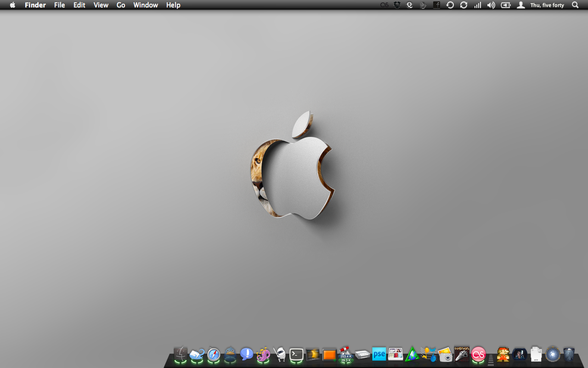This screenshot has height=368, width=588.
Task: Open Finder from the Dock
Action: [181, 355]
